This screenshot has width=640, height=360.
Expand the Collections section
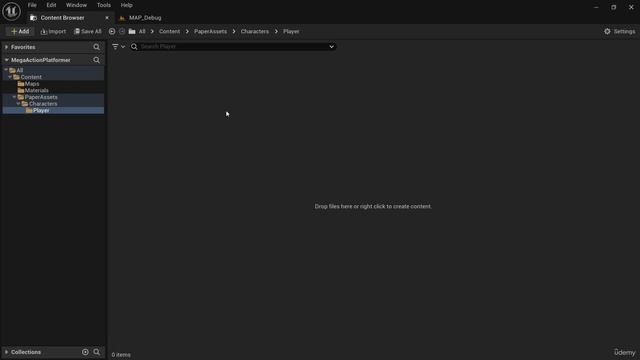[7, 352]
